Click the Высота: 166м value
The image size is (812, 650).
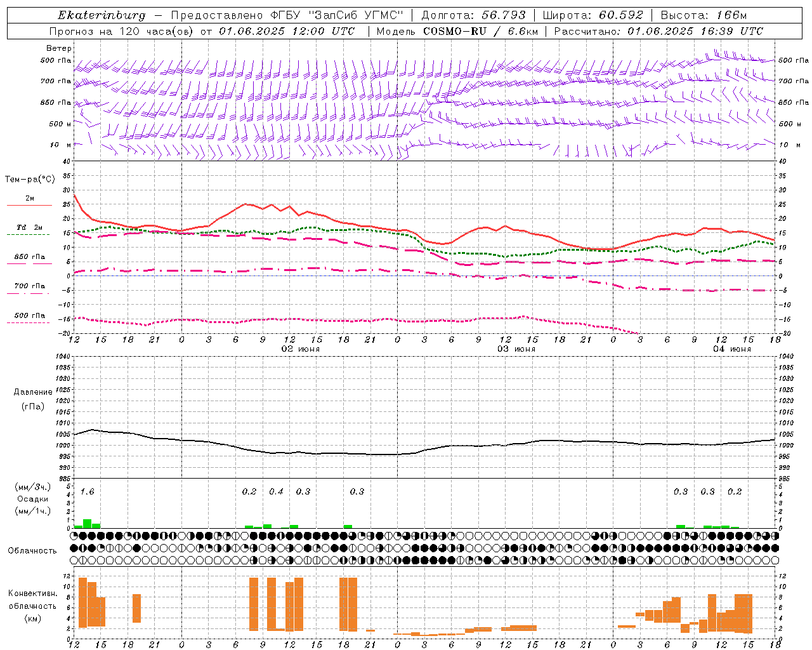pos(704,15)
